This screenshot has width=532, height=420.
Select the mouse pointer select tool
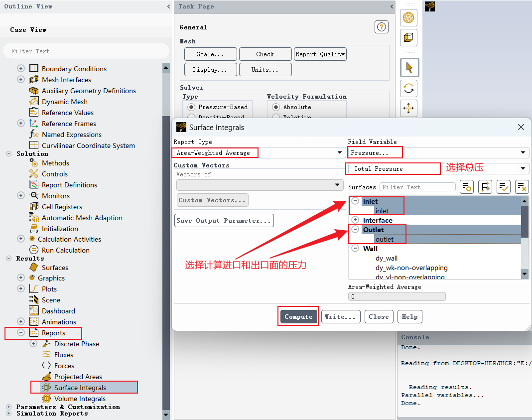pyautogui.click(x=409, y=68)
